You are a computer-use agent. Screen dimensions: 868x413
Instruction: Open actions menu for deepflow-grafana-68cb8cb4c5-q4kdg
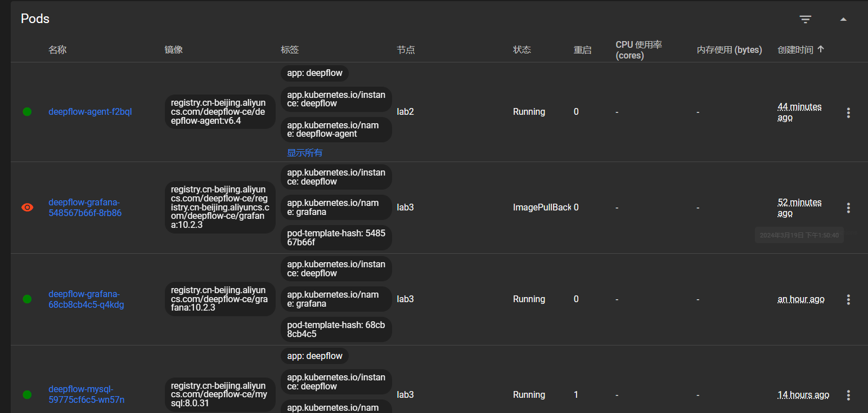tap(848, 299)
